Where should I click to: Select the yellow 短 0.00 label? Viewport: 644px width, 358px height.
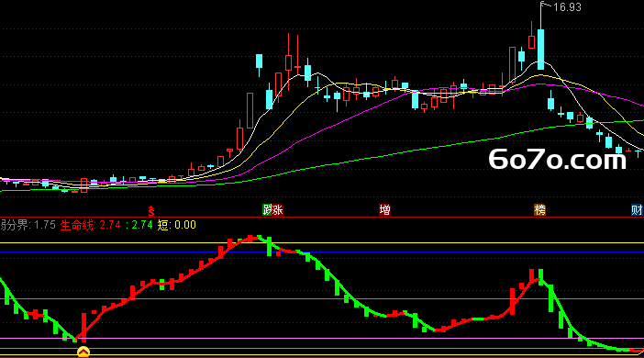[x=177, y=225]
